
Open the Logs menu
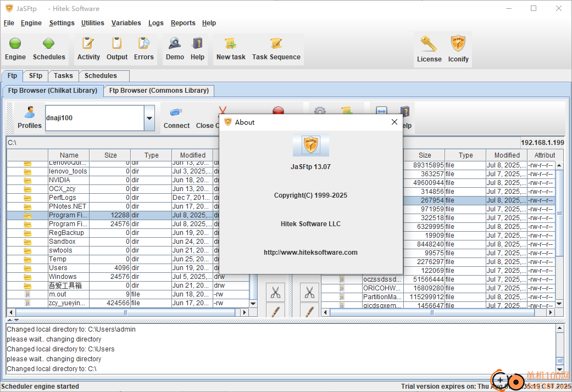[156, 23]
